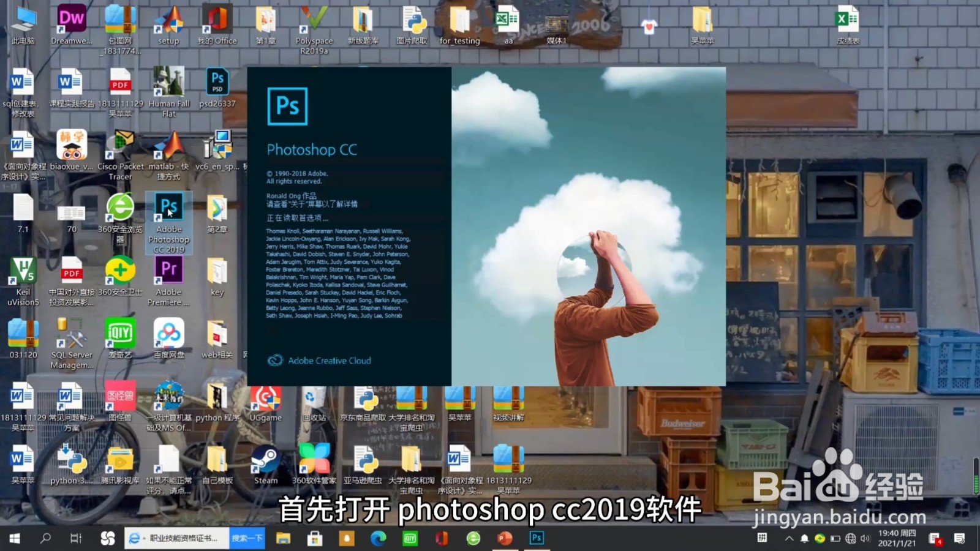
Task: Select the 成绩表 Excel file on desktop
Action: click(x=848, y=25)
